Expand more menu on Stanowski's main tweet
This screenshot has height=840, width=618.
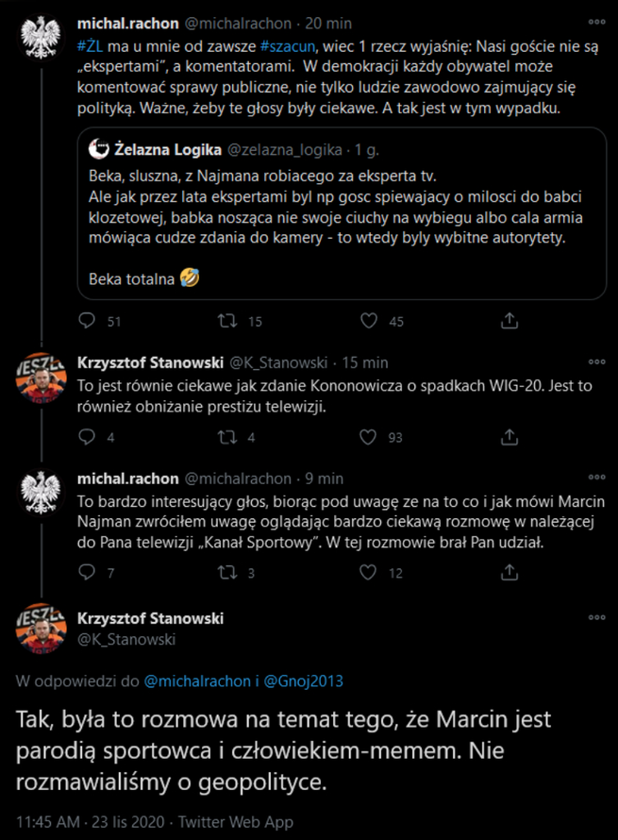point(596,618)
